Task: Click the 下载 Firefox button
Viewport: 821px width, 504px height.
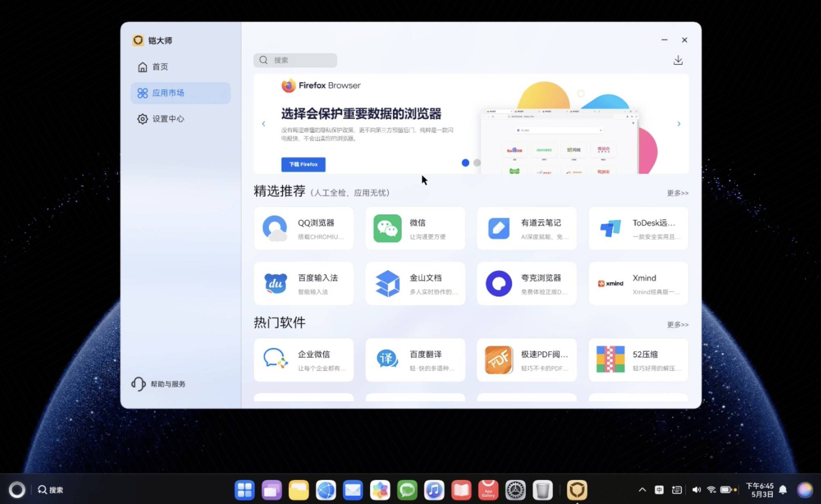Action: pos(303,164)
